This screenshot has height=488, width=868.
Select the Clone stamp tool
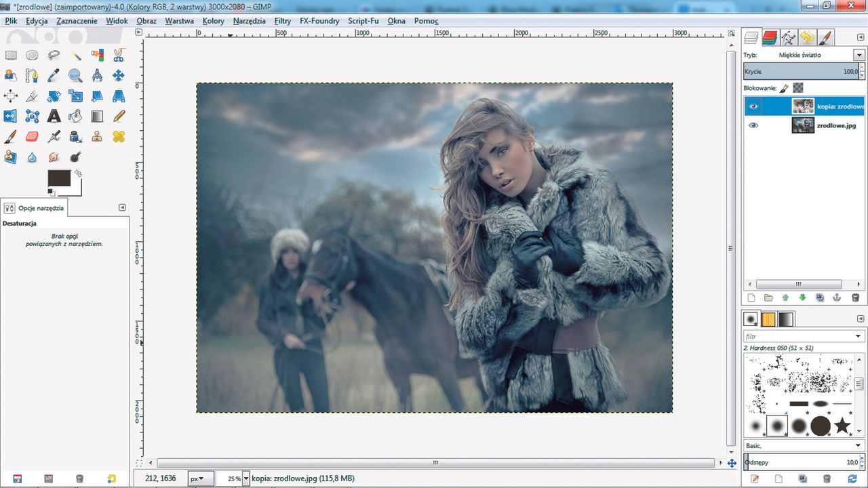point(97,136)
